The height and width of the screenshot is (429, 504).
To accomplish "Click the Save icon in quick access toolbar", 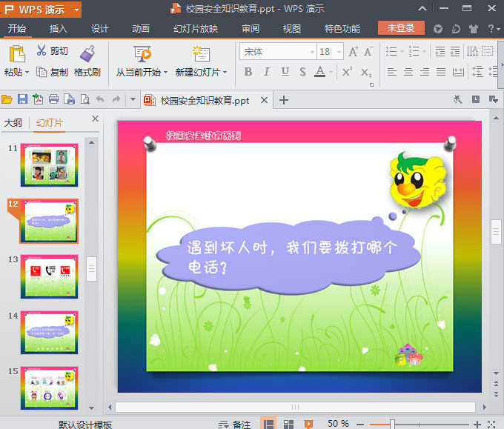I will pyautogui.click(x=22, y=99).
